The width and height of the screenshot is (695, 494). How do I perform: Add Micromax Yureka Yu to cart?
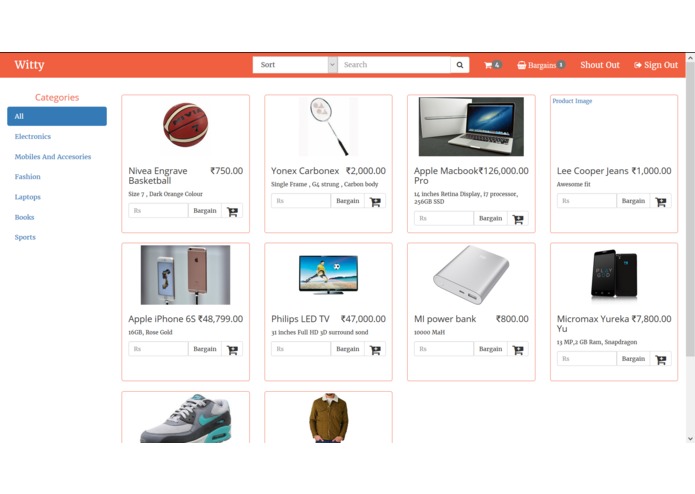(x=661, y=359)
